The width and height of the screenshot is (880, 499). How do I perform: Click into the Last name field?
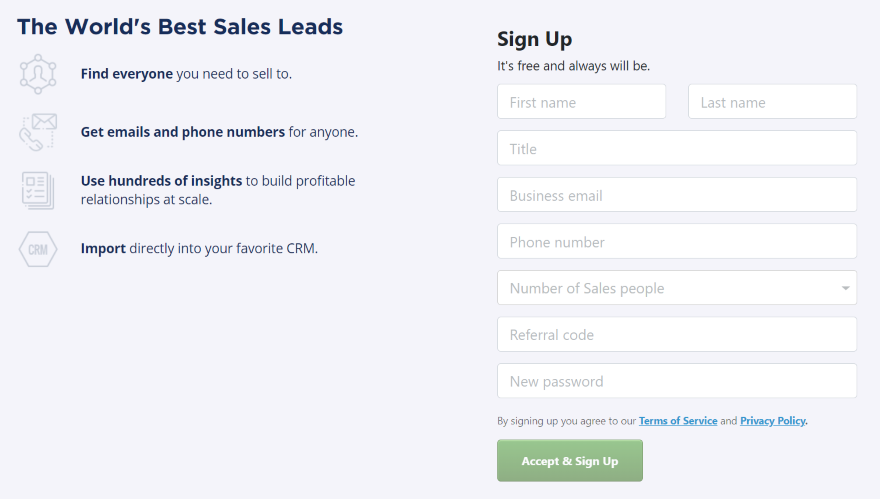(x=772, y=102)
